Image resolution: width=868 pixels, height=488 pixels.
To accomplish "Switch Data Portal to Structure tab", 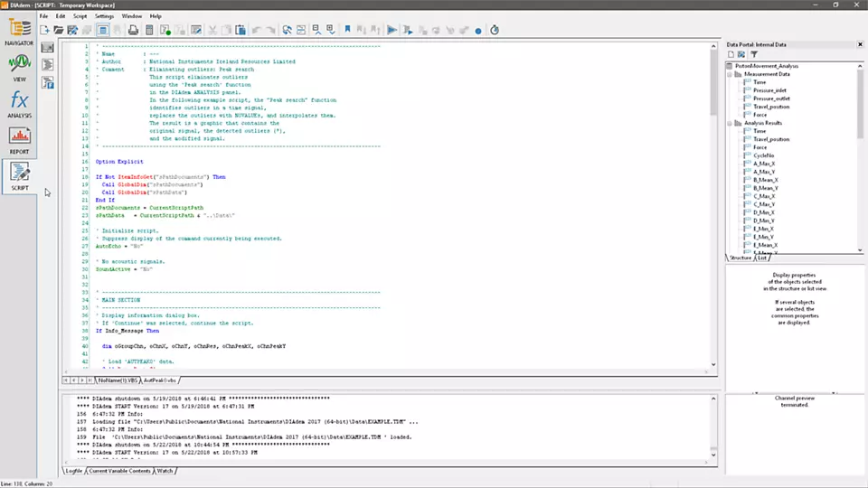I will [741, 258].
